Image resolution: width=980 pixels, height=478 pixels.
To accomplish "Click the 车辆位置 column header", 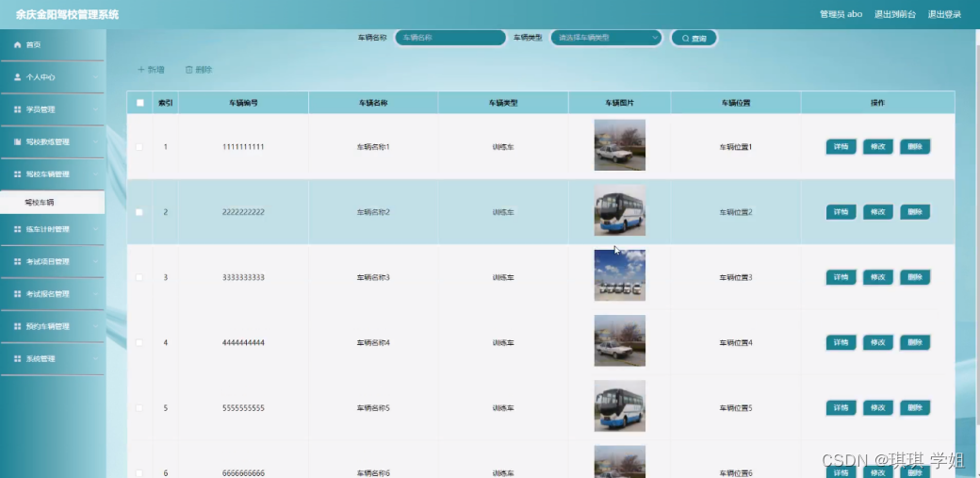I will [736, 103].
